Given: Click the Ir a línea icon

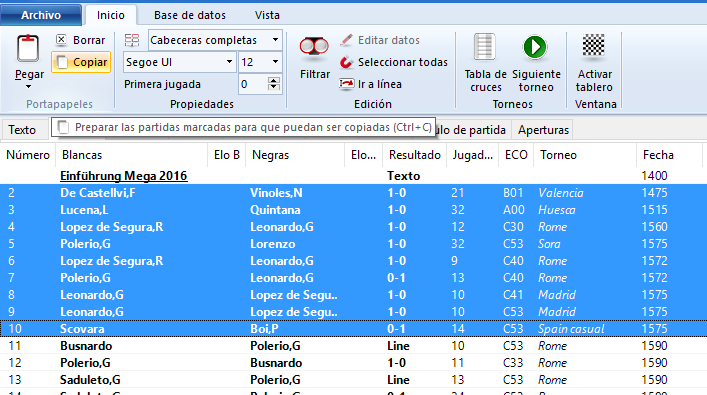Looking at the screenshot, I should (346, 84).
